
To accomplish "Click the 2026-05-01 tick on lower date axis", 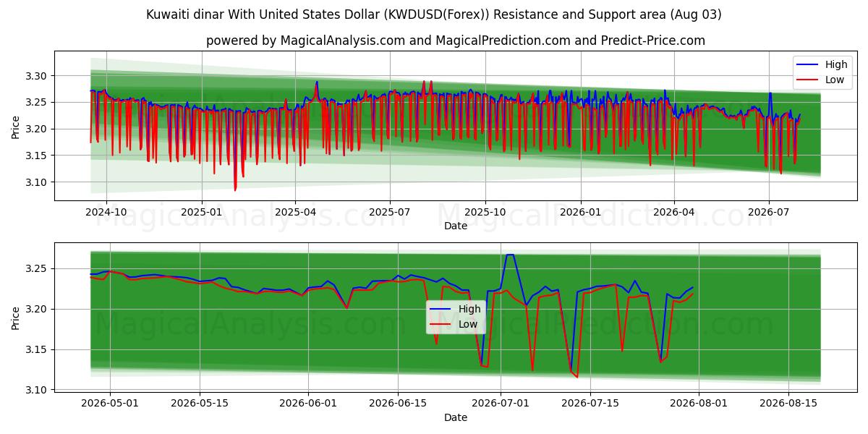I will click(110, 404).
